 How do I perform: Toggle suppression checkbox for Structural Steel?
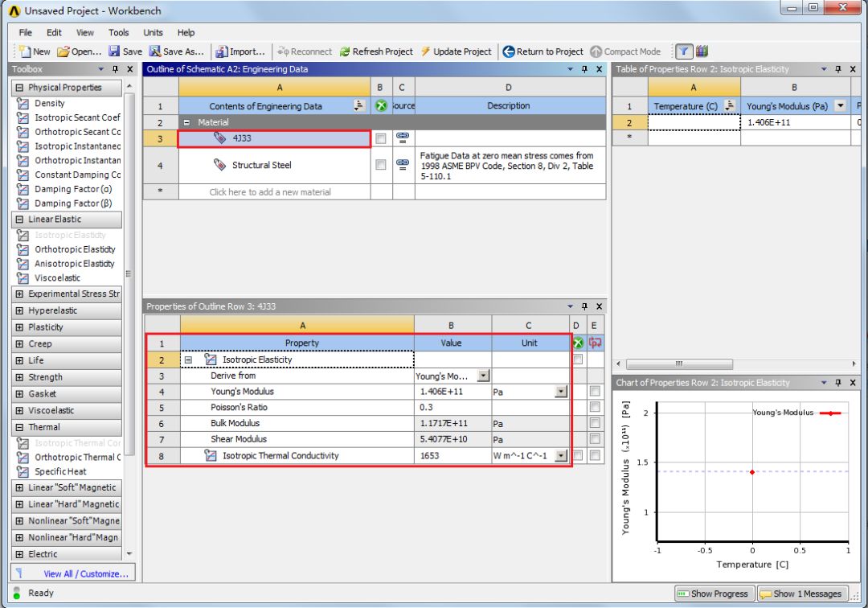tap(381, 164)
